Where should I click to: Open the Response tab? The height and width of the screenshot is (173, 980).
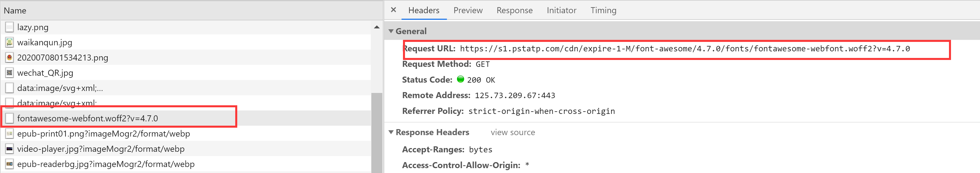click(514, 10)
